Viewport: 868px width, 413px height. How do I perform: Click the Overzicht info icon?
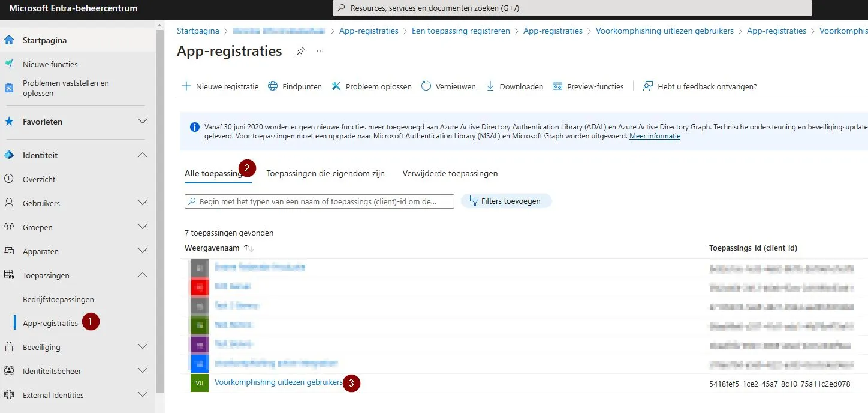[x=9, y=179]
